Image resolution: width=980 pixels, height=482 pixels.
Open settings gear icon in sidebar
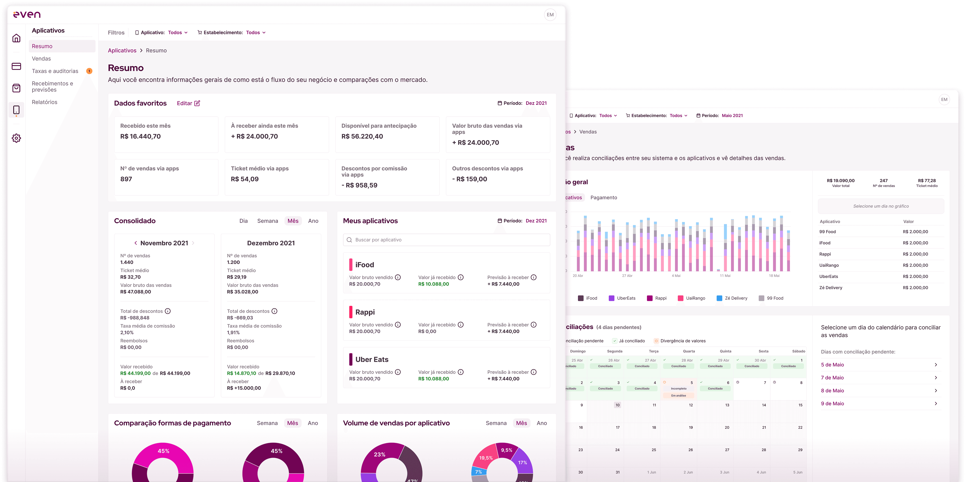[16, 138]
